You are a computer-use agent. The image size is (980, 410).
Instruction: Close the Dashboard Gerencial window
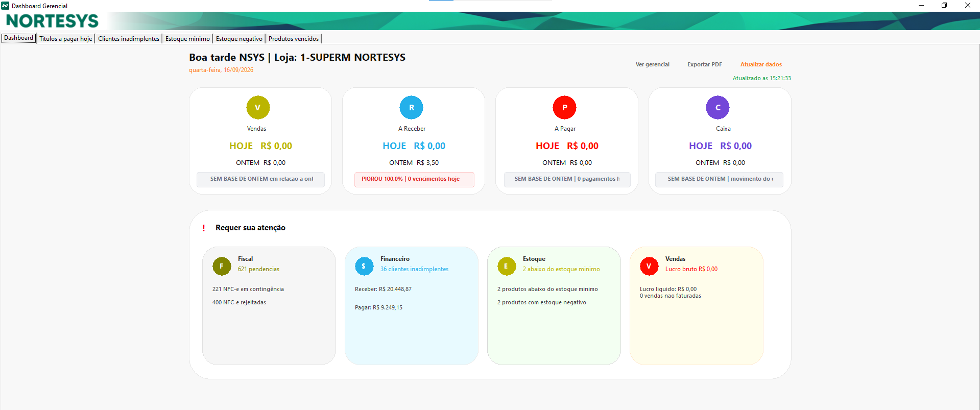pos(968,6)
